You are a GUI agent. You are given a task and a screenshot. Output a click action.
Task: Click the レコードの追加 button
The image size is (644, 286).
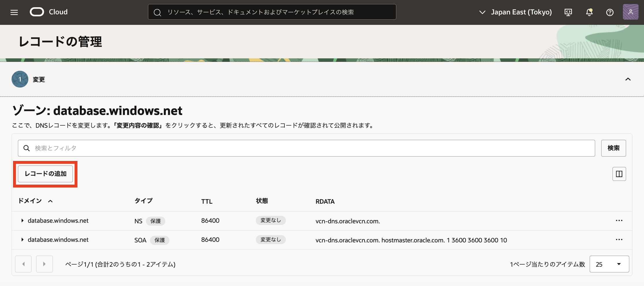45,174
